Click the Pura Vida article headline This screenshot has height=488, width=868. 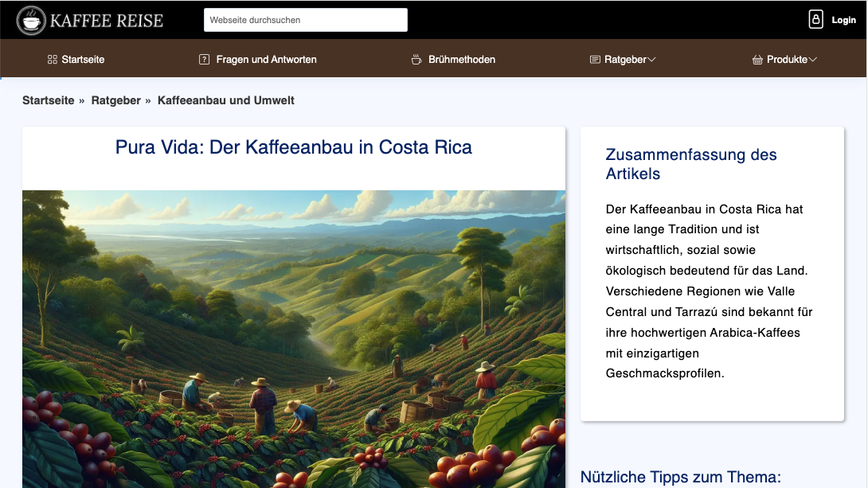click(x=293, y=147)
